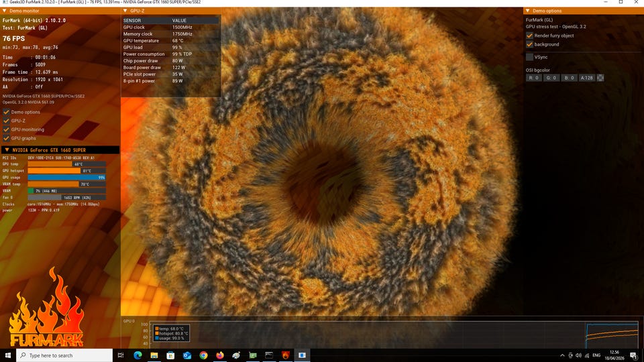Image resolution: width=644 pixels, height=362 pixels.
Task: Switch to the active FurMark render window icon
Action: (302, 355)
